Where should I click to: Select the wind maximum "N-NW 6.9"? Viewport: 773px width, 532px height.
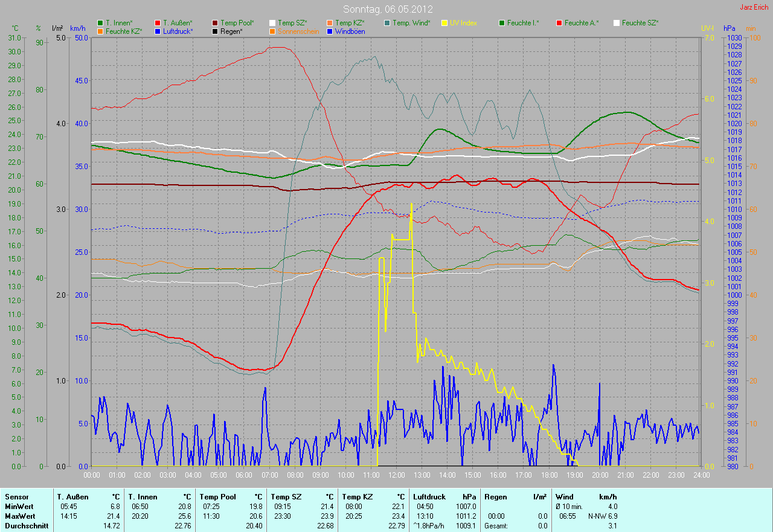coord(603,516)
